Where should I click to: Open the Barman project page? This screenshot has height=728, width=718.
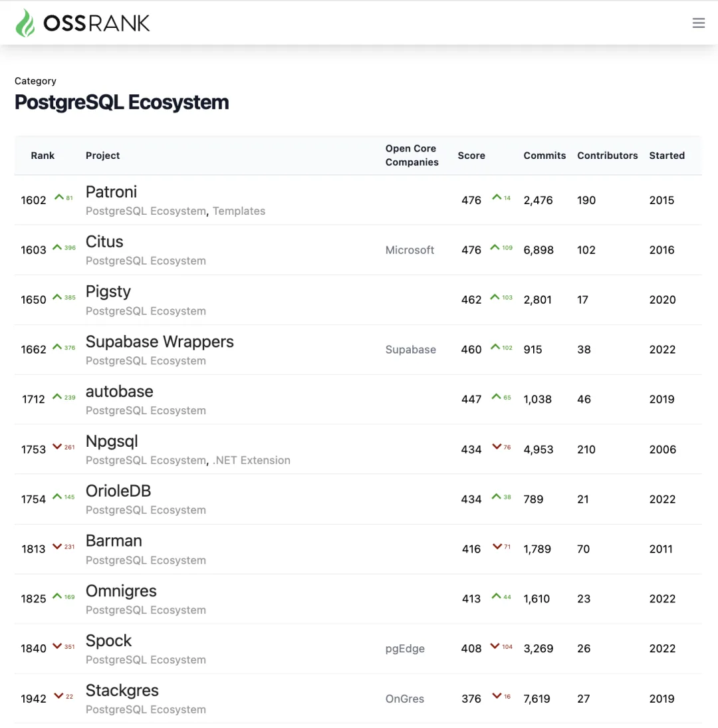click(114, 541)
